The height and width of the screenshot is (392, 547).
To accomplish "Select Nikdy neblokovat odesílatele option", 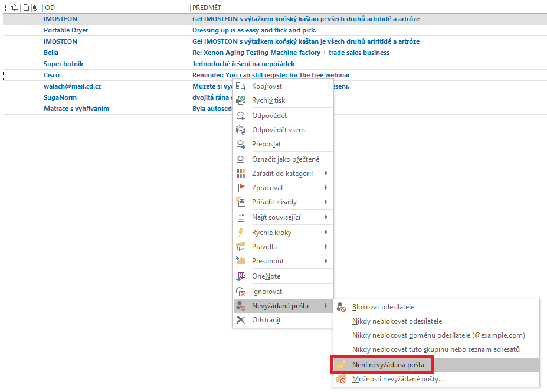I will [397, 321].
